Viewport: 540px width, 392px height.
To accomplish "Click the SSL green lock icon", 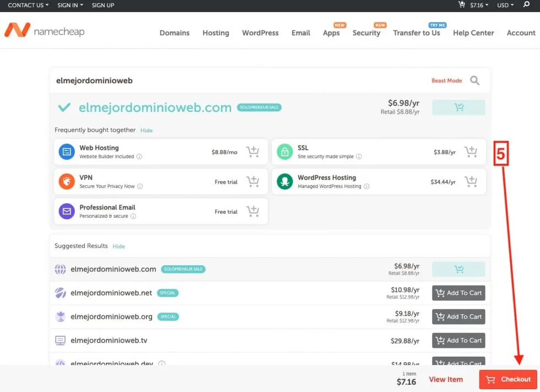I will pos(285,152).
